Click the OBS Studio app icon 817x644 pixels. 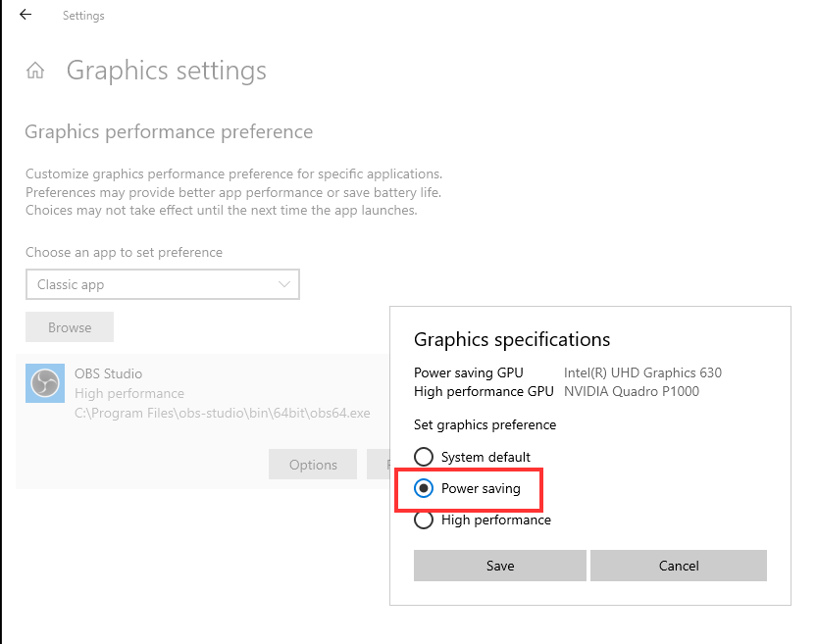click(x=44, y=383)
